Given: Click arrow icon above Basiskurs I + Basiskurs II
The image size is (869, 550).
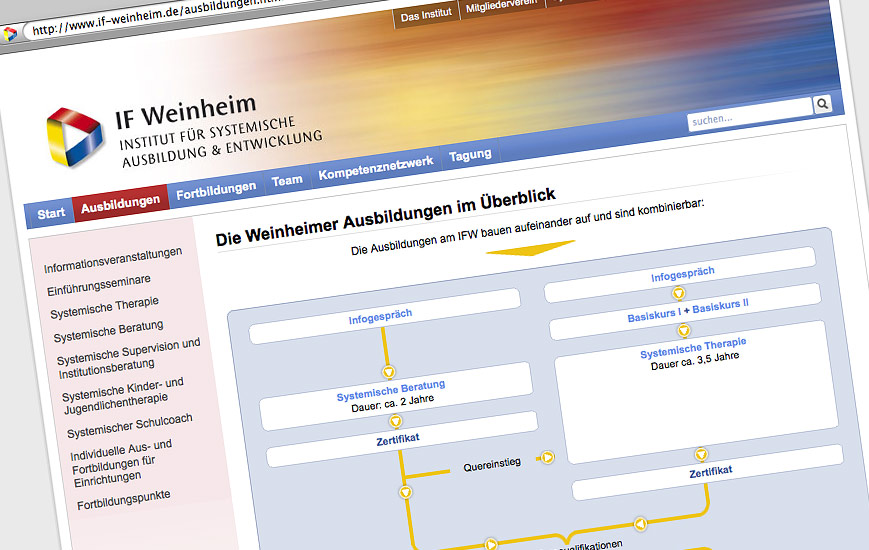Looking at the screenshot, I should pos(678,293).
